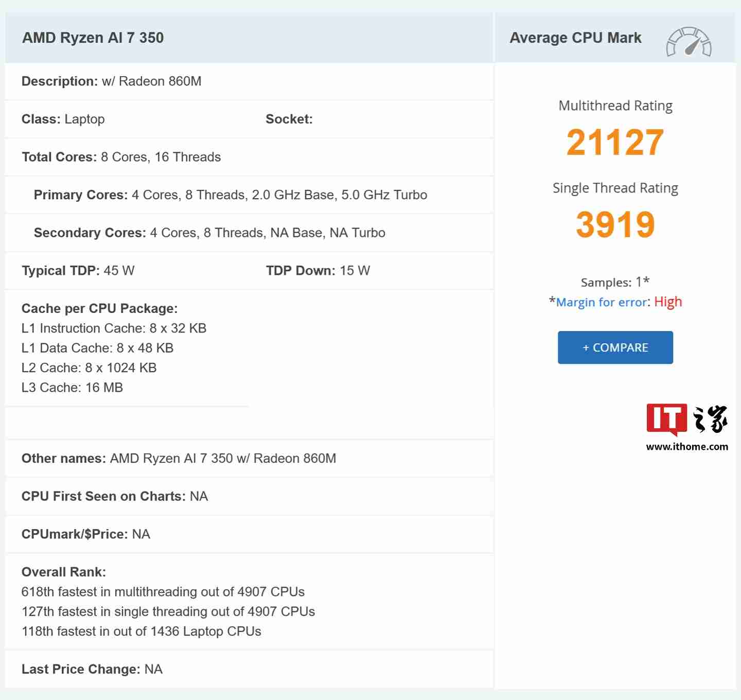The width and height of the screenshot is (741, 700).
Task: Click the Overall Rank section
Action: tap(63, 571)
